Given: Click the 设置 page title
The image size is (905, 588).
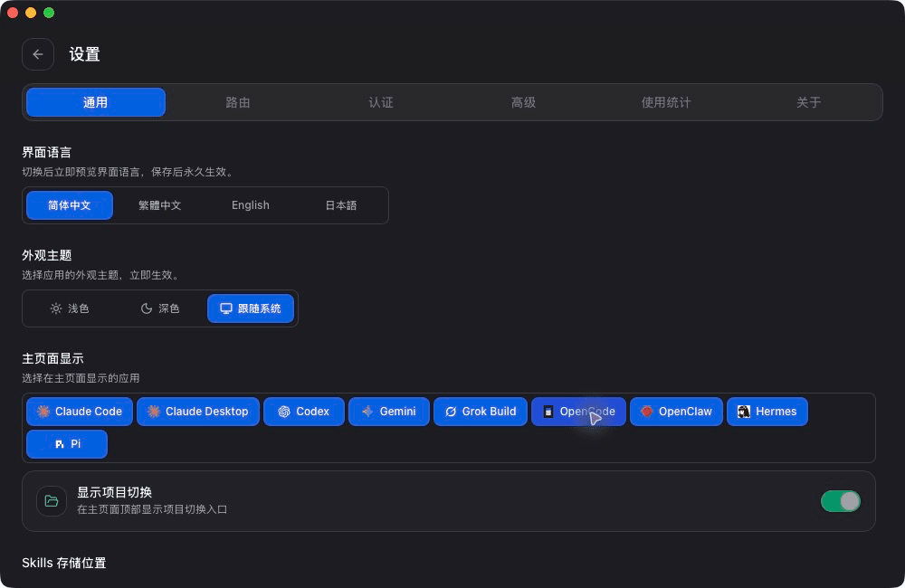Looking at the screenshot, I should pyautogui.click(x=85, y=54).
